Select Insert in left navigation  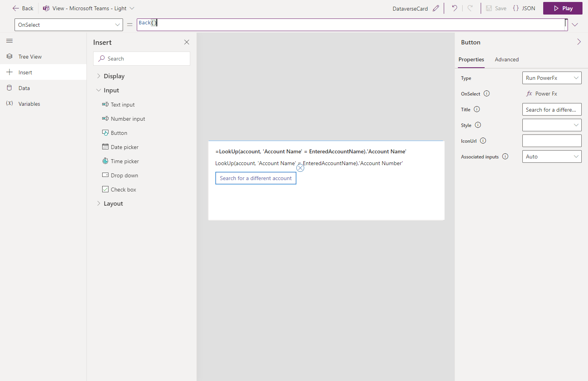pyautogui.click(x=43, y=72)
